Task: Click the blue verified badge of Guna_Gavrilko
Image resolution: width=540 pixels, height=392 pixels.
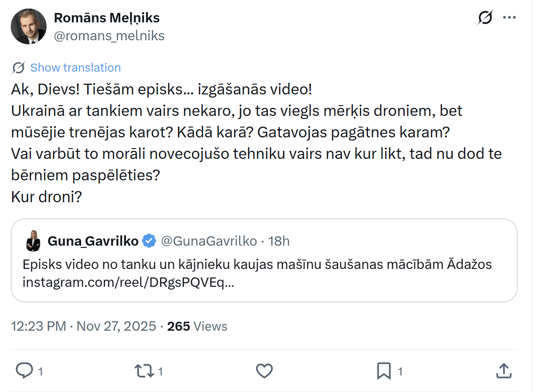Action: 149,241
